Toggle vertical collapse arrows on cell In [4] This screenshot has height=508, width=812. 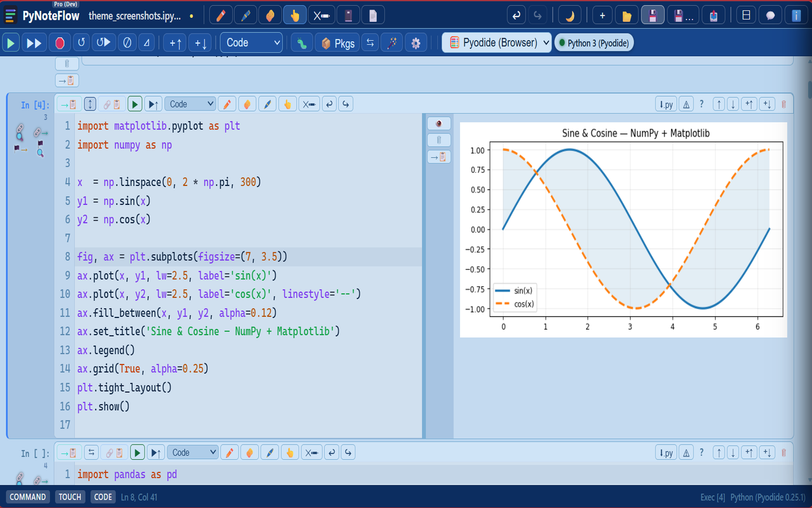click(90, 104)
